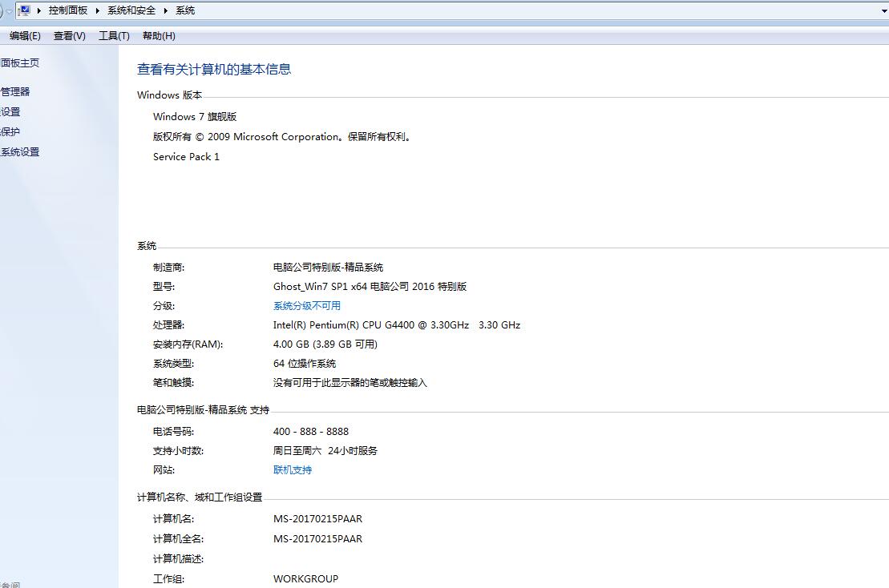The height and width of the screenshot is (588, 889).
Task: Open 管理器 sidebar link
Action: (15, 92)
